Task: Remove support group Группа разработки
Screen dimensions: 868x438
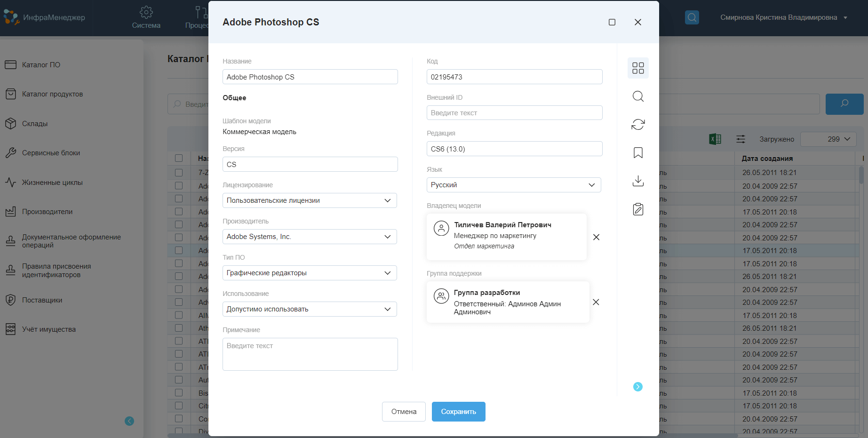Action: [x=596, y=302]
